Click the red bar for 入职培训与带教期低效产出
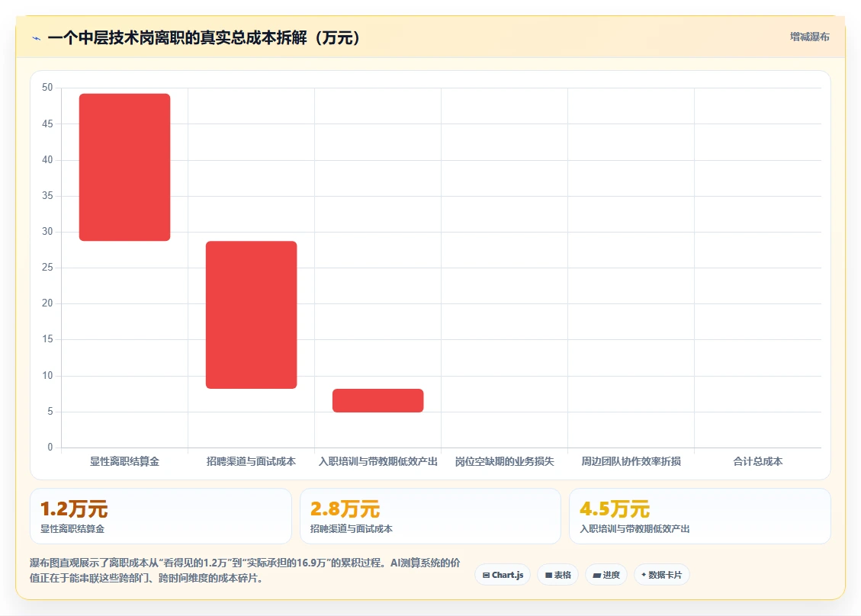 click(377, 400)
